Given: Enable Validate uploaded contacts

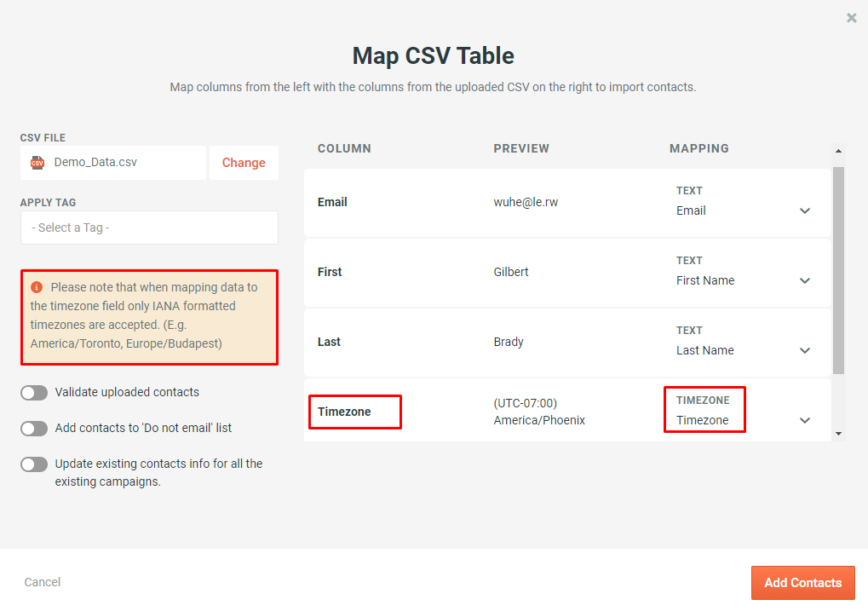Looking at the screenshot, I should point(34,392).
